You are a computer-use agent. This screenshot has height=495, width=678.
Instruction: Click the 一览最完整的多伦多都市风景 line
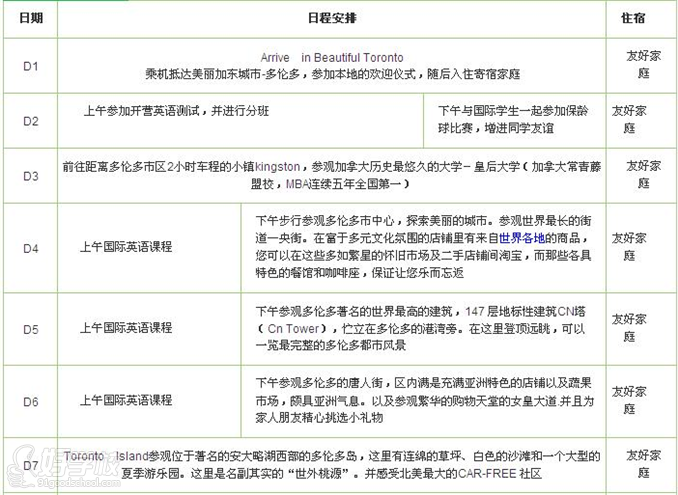331,345
